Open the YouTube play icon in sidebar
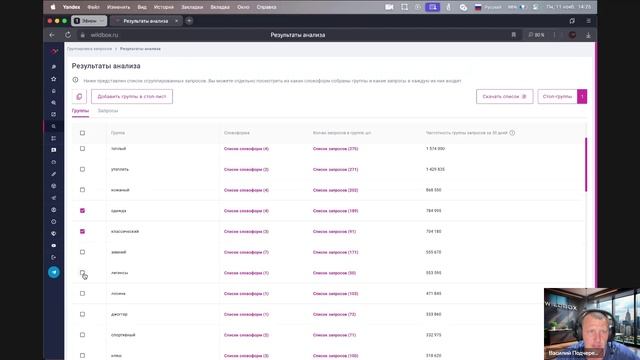Viewport: 640px width, 360px height. pyautogui.click(x=53, y=246)
